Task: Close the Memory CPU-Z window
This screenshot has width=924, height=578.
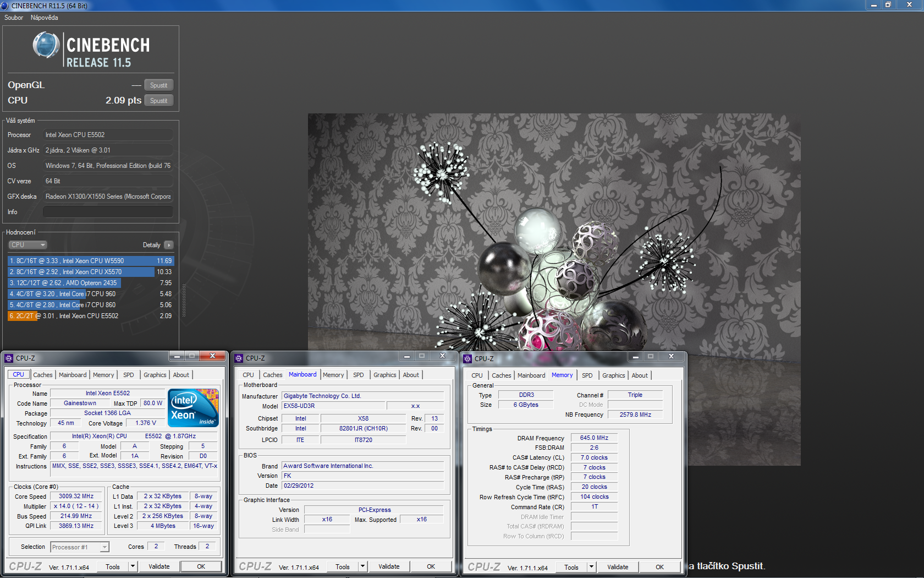Action: click(x=671, y=357)
